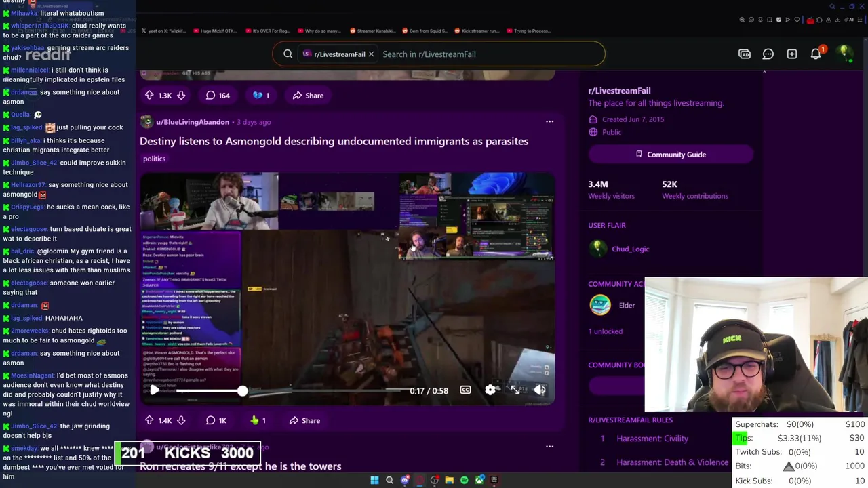Click the award button on the 1.3K post
Viewport: 868px width, 488px height.
(x=261, y=96)
